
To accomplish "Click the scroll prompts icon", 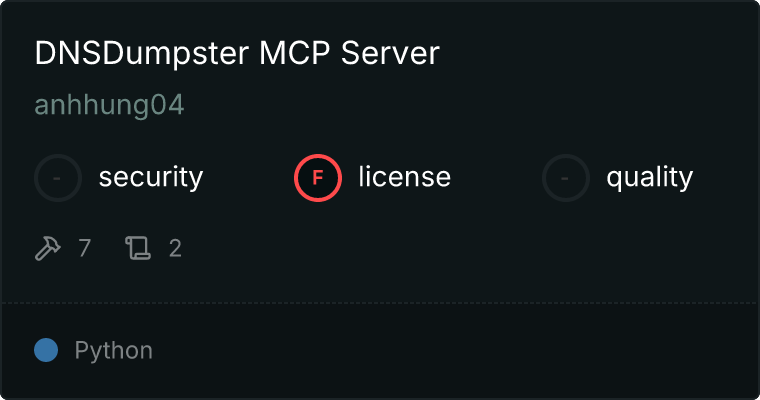I will (138, 248).
